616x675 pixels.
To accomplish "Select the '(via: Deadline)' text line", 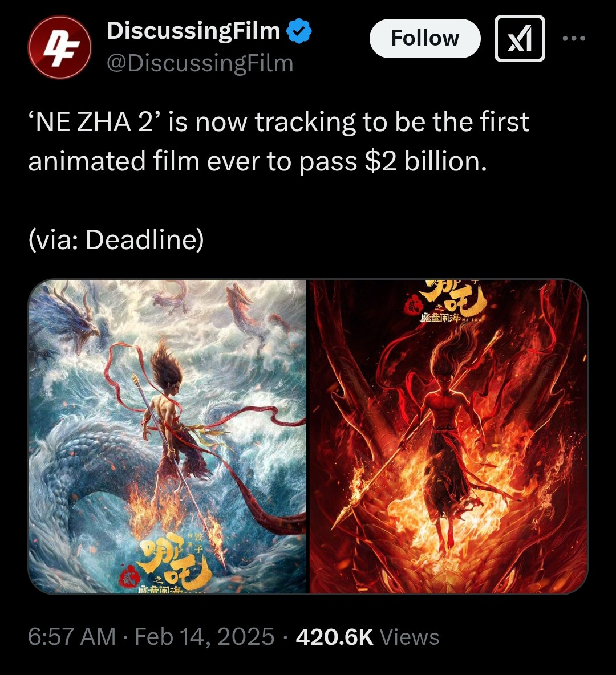I will (x=116, y=240).
